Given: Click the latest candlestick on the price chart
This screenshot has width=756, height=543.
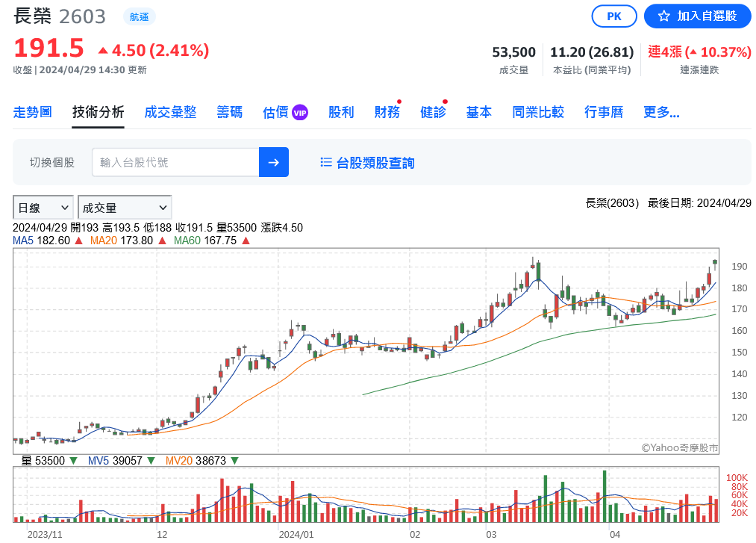Looking at the screenshot, I should tap(715, 264).
